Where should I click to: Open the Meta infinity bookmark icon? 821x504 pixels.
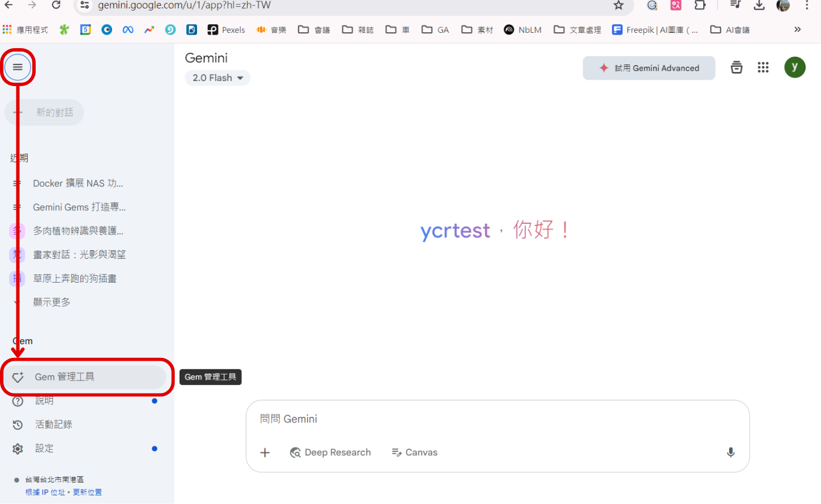[x=128, y=29]
